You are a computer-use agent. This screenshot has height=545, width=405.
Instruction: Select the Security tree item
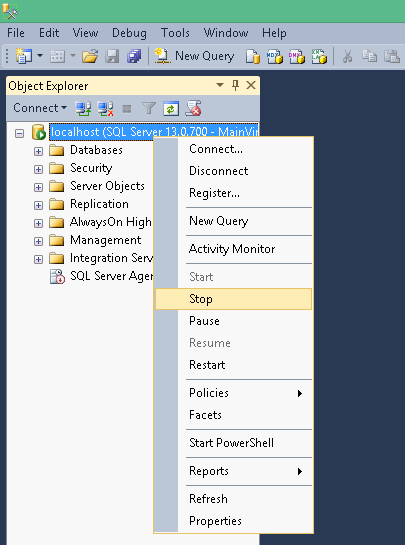pos(91,168)
